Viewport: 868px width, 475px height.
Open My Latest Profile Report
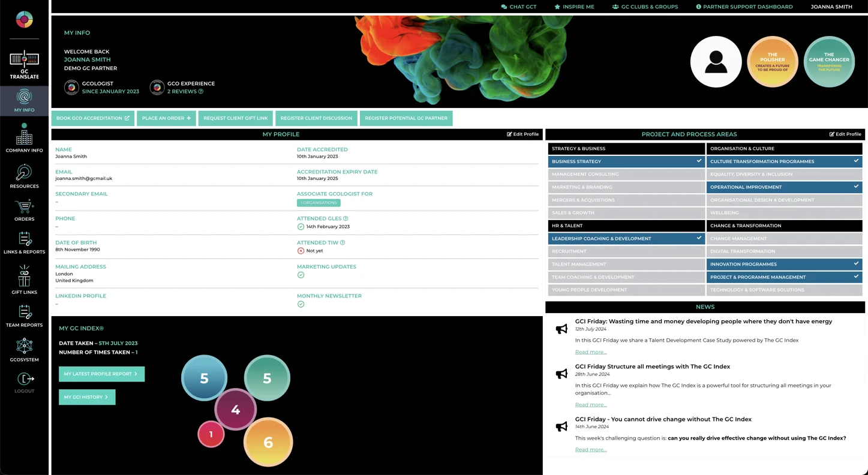click(101, 374)
